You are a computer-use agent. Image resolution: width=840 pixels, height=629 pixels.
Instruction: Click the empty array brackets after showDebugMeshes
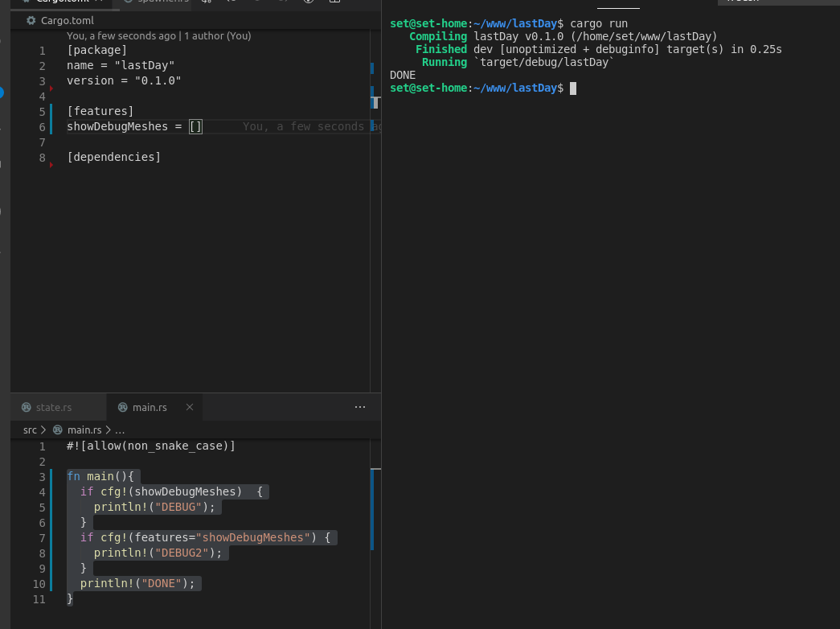(x=195, y=126)
